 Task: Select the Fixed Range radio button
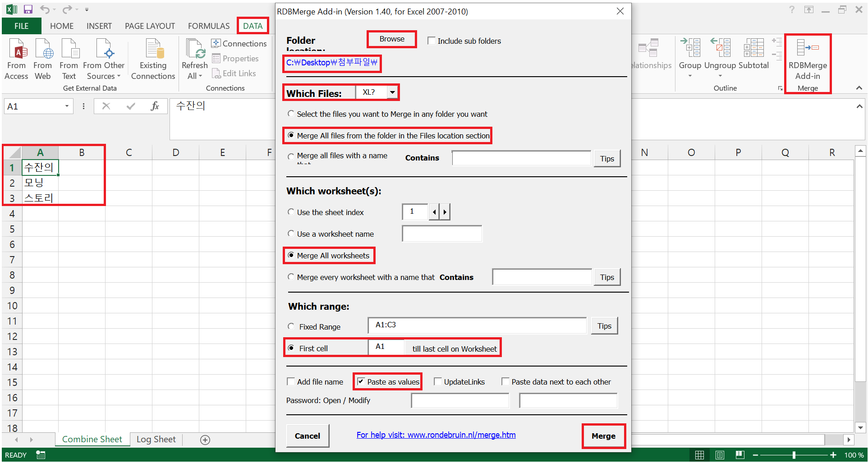tap(291, 326)
